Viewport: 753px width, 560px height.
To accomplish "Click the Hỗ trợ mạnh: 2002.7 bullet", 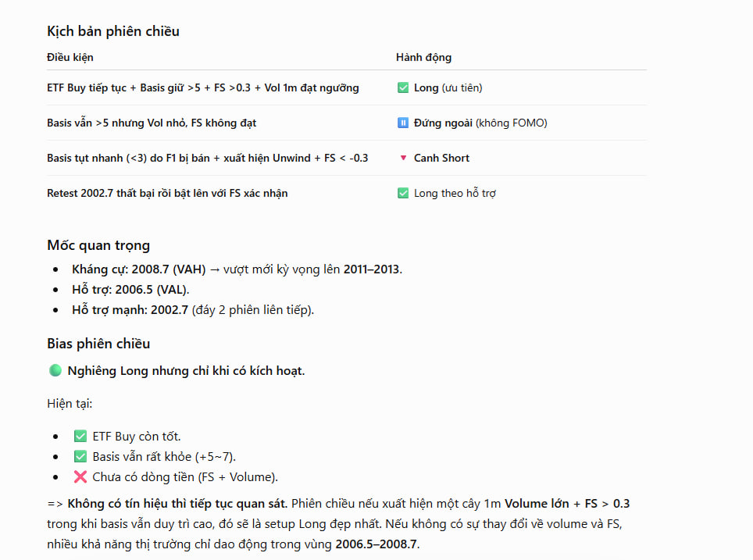I will pyautogui.click(x=130, y=310).
